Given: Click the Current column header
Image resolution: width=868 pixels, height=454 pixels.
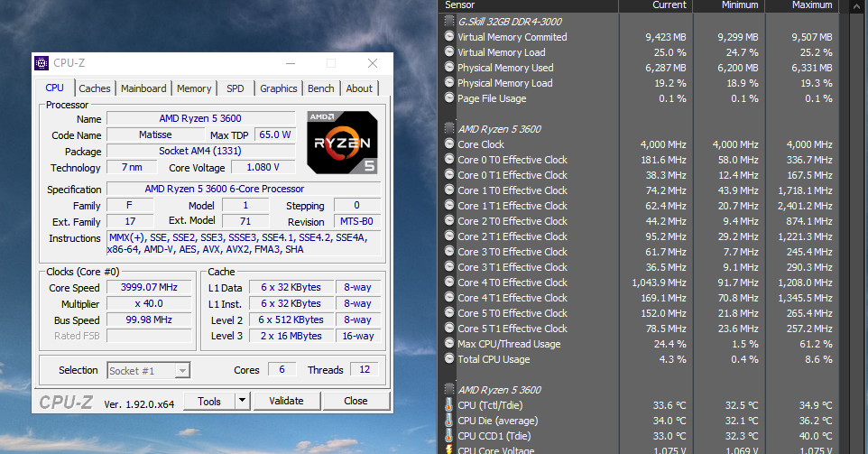Looking at the screenshot, I should tap(655, 5).
